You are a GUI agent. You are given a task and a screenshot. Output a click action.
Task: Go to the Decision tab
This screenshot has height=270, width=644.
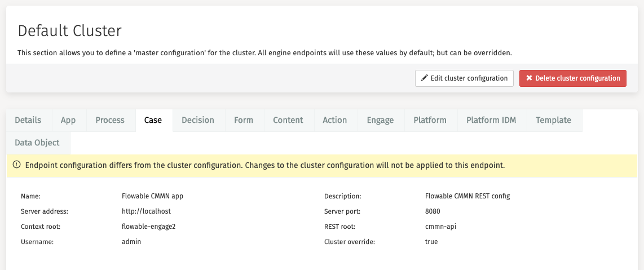pyautogui.click(x=198, y=120)
